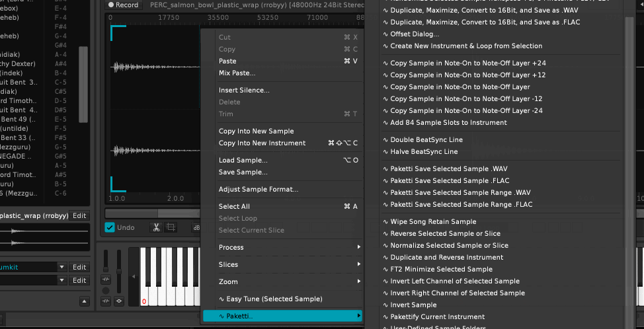
Task: Toggle the Undo checkbox
Action: click(110, 227)
